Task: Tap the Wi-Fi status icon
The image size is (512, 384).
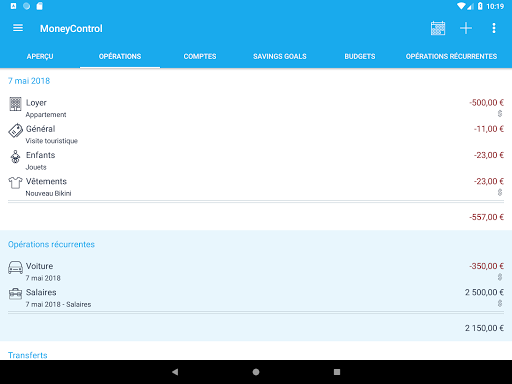Action: [x=461, y=6]
